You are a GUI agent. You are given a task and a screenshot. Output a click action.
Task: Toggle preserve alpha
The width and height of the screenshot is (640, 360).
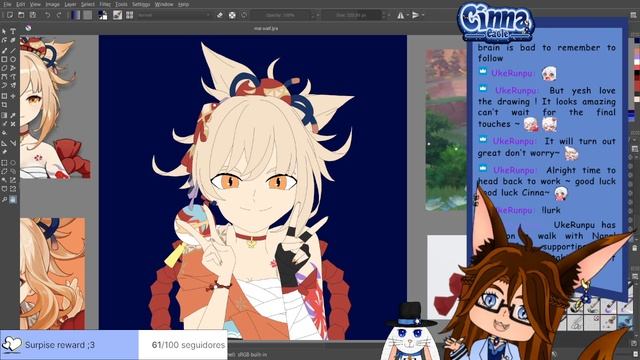tap(232, 15)
